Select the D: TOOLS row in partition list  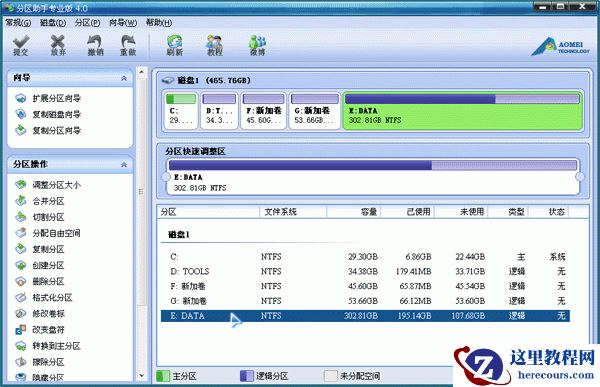365,272
